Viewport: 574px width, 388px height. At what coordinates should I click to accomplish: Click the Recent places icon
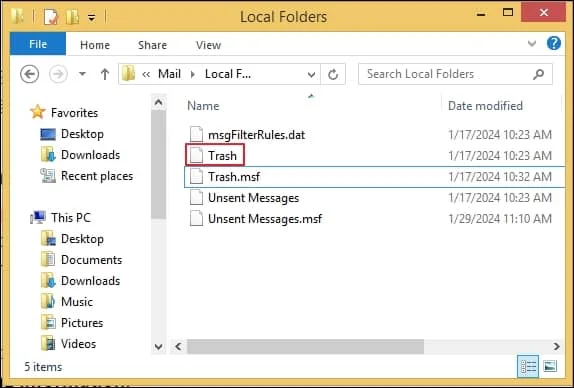[48, 176]
